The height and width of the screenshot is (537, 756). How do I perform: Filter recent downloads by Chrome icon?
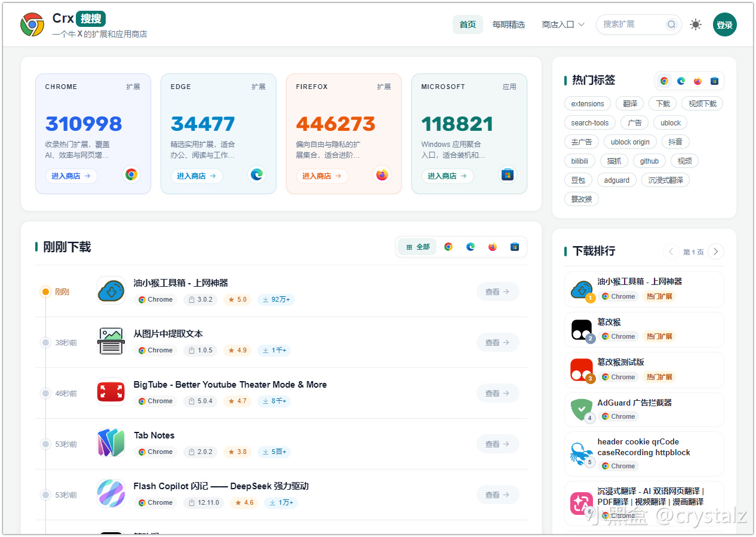click(x=448, y=247)
